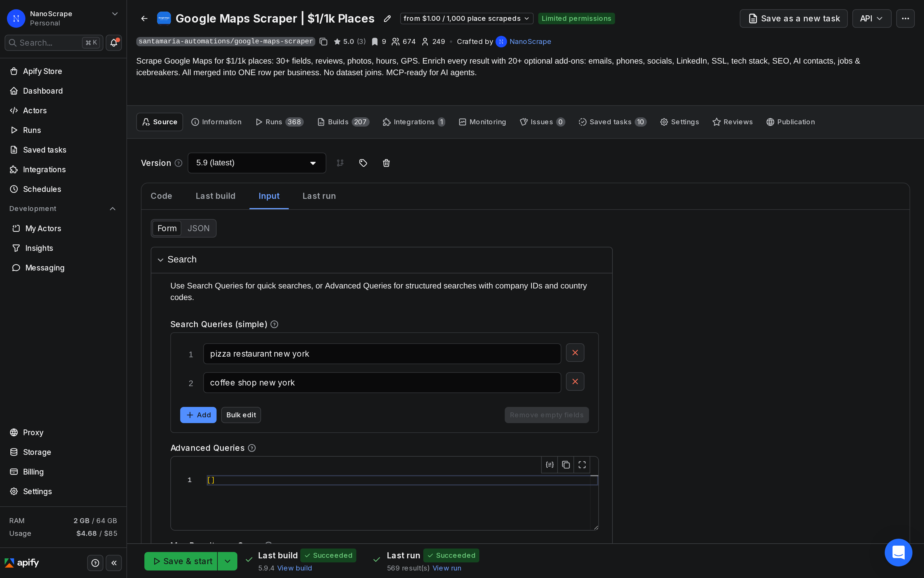
Task: Open Runs in the sidebar
Action: [63, 130]
